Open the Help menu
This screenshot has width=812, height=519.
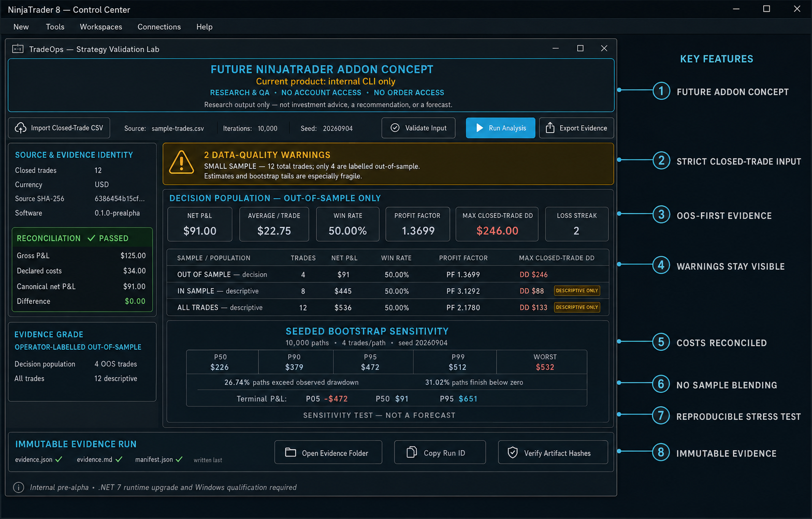coord(205,27)
